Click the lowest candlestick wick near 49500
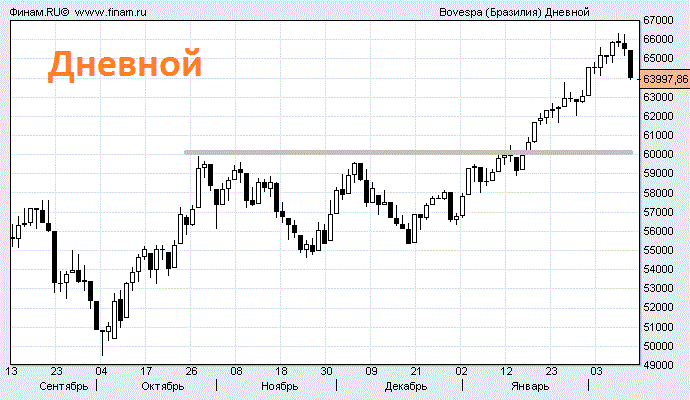Screen dimensions: 690x400 tap(102, 348)
